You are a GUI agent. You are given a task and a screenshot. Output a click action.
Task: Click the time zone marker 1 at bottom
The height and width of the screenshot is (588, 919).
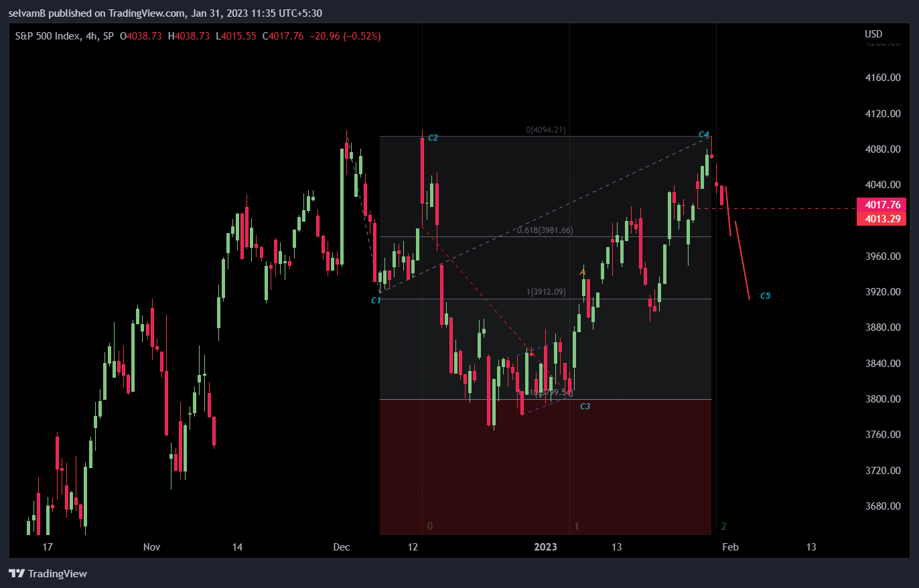[577, 526]
